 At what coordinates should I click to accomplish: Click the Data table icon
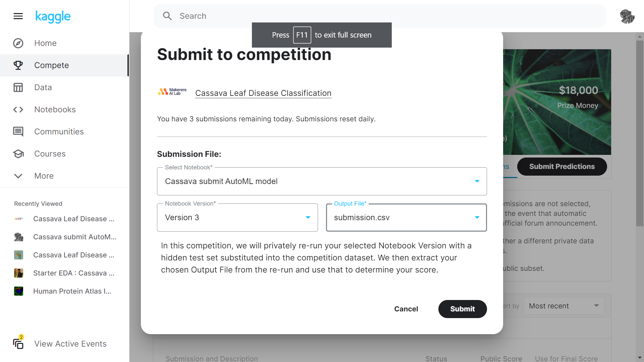tap(18, 87)
